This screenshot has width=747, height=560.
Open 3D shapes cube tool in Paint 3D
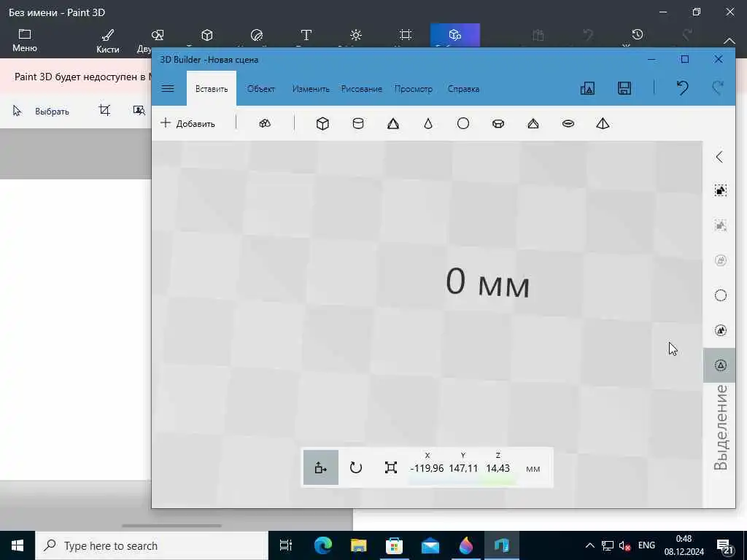(x=206, y=35)
